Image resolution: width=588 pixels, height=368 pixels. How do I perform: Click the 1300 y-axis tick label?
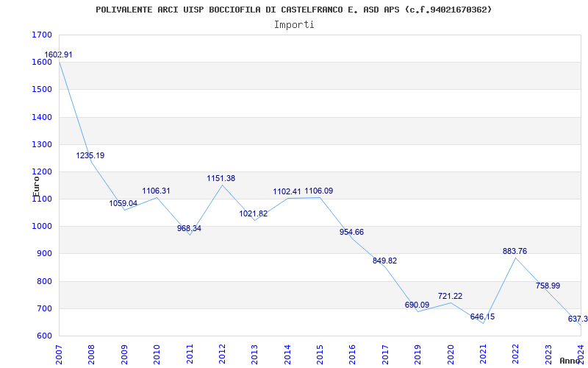pyautogui.click(x=42, y=144)
